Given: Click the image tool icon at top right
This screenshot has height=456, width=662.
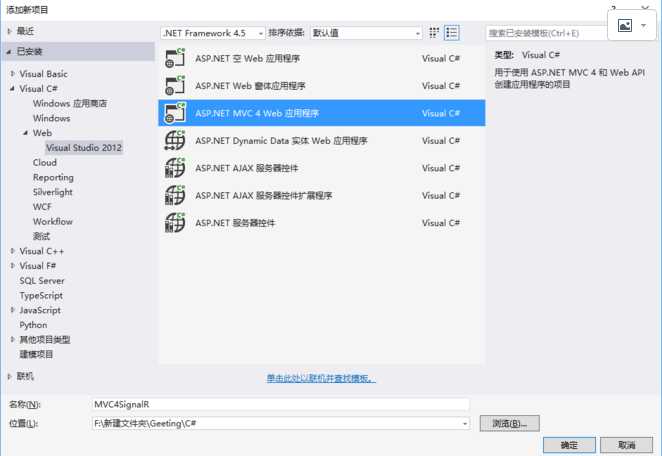Looking at the screenshot, I should tap(625, 26).
